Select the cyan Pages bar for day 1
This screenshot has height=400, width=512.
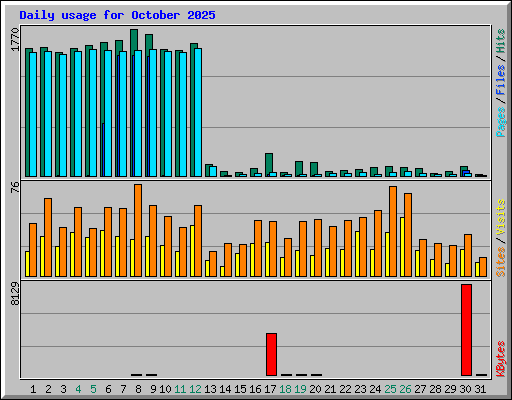coord(33,114)
